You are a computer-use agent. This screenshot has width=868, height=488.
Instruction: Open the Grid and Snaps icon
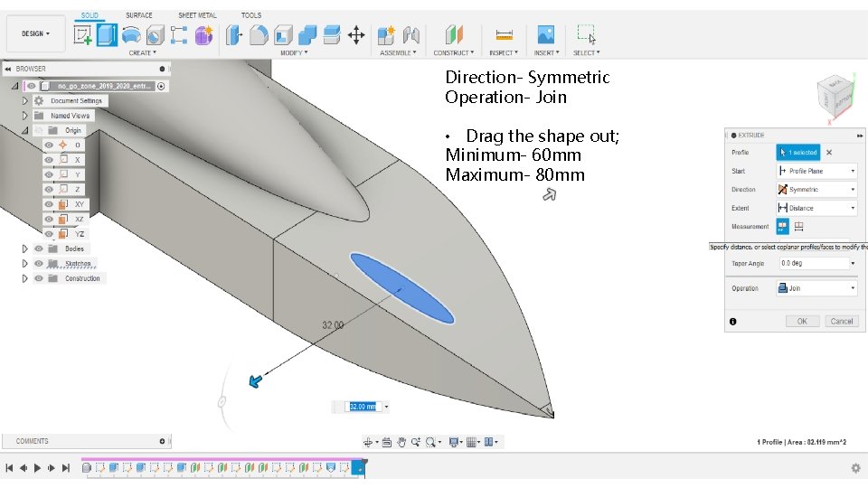(471, 442)
